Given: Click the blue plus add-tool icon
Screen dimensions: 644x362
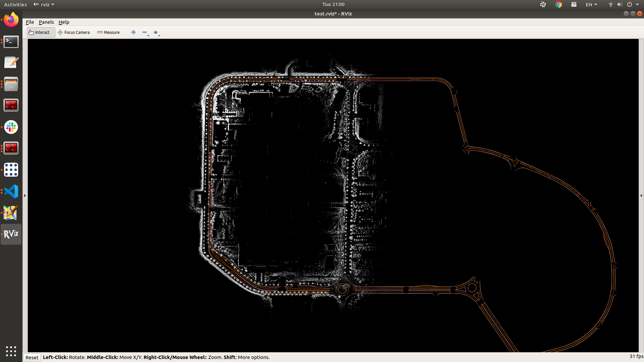Looking at the screenshot, I should (x=133, y=32).
